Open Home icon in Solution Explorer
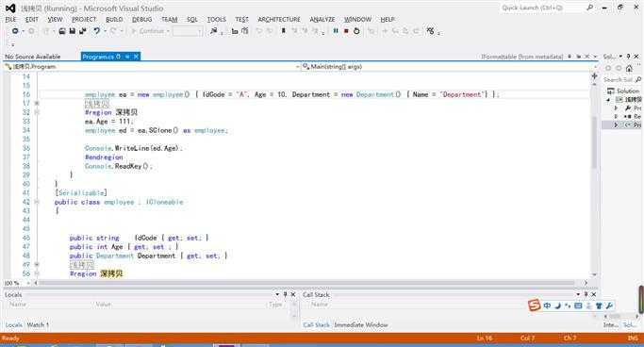 [629, 68]
